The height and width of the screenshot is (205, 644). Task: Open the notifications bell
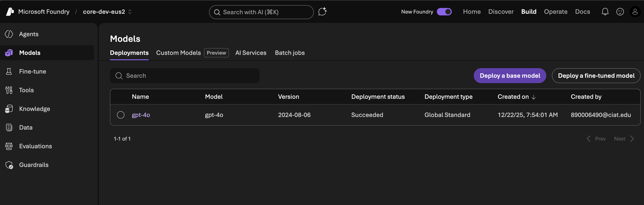click(x=605, y=12)
